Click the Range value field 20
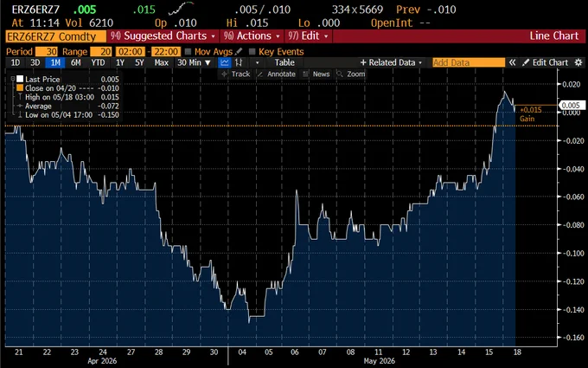 (101, 51)
